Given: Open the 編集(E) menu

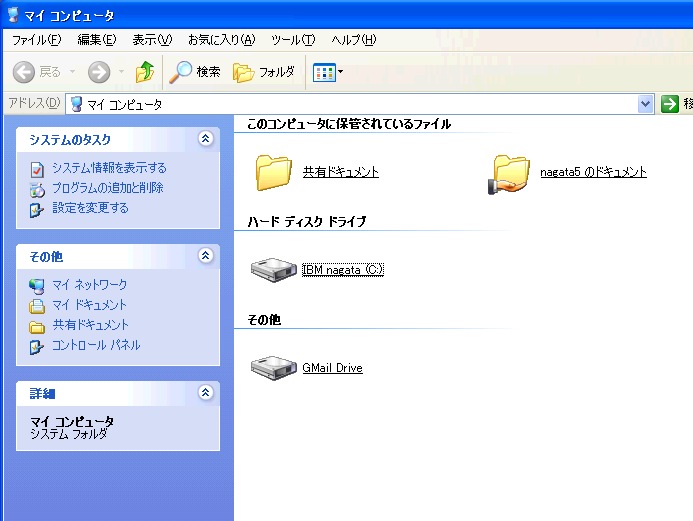Looking at the screenshot, I should click(x=97, y=40).
